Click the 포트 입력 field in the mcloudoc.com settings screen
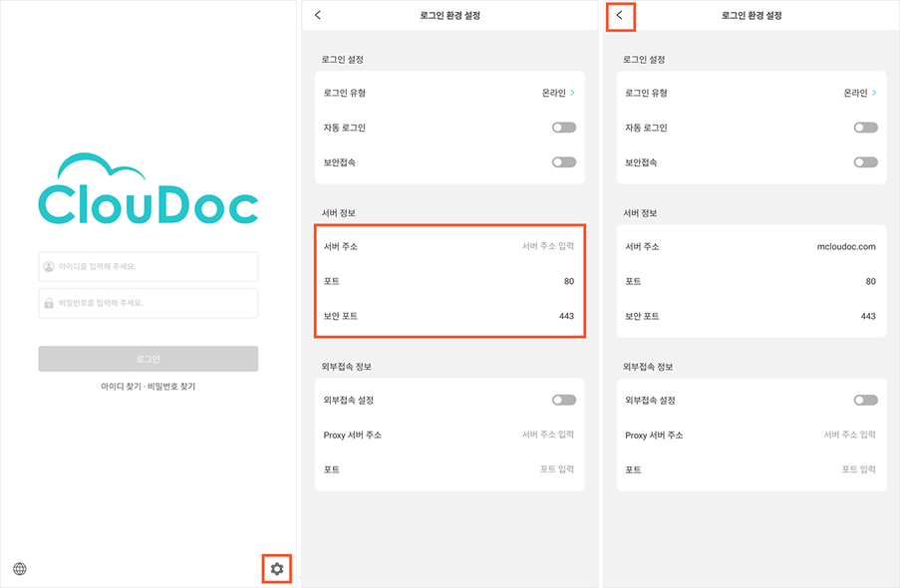Image resolution: width=900 pixels, height=588 pixels. point(859,469)
